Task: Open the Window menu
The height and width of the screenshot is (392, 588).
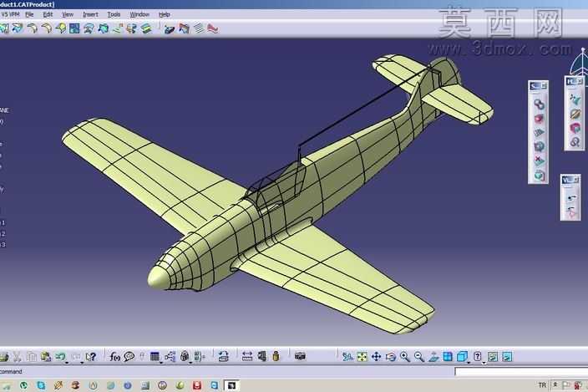Action: point(139,15)
